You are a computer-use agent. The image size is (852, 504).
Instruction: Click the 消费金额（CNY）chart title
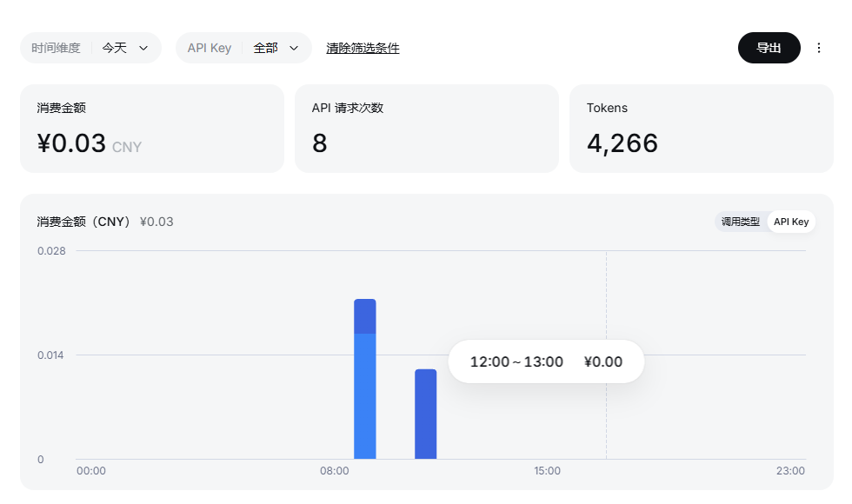[84, 222]
